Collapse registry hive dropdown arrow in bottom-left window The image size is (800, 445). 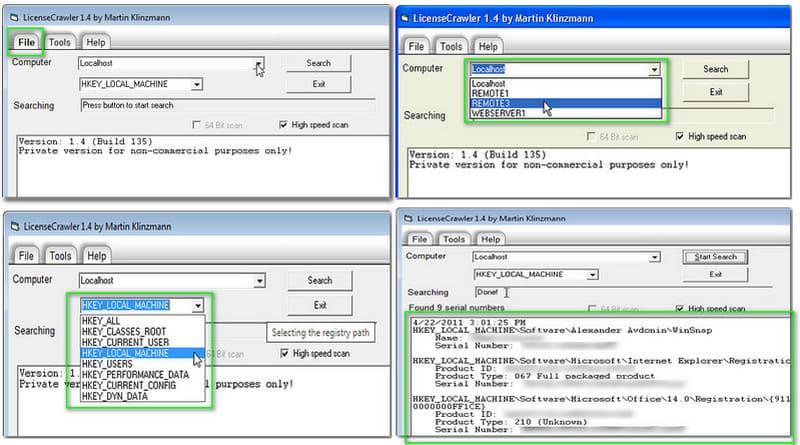[197, 306]
